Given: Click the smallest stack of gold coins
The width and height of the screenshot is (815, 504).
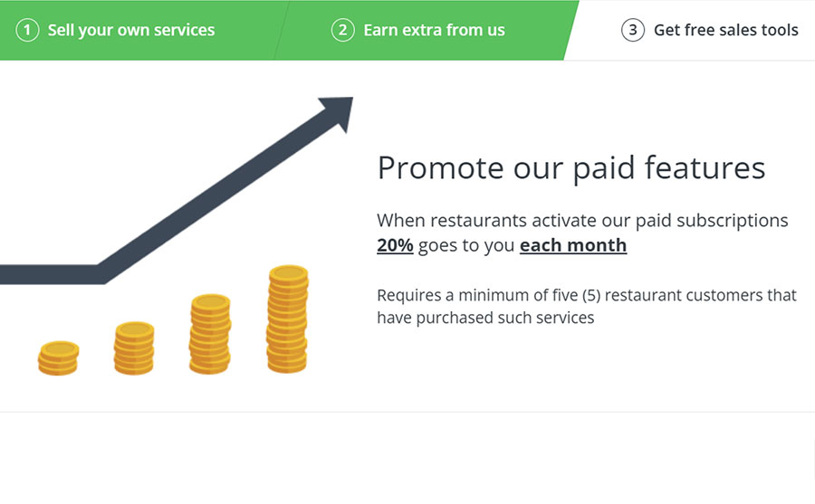Looking at the screenshot, I should [58, 357].
